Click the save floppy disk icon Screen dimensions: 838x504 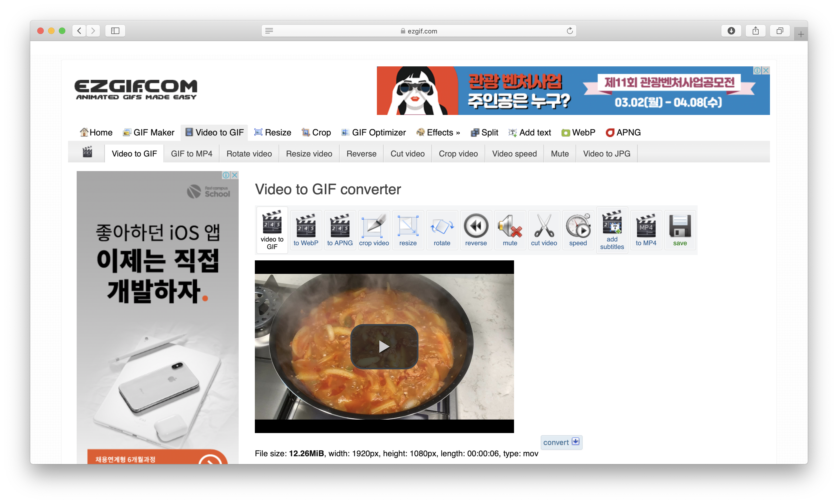coord(680,230)
